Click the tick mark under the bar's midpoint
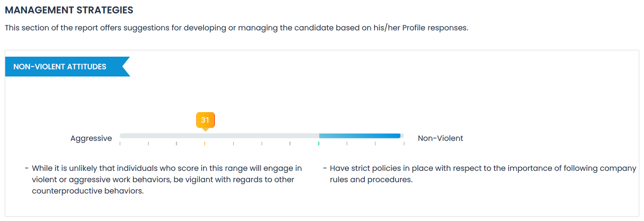644x221 pixels. (262, 143)
